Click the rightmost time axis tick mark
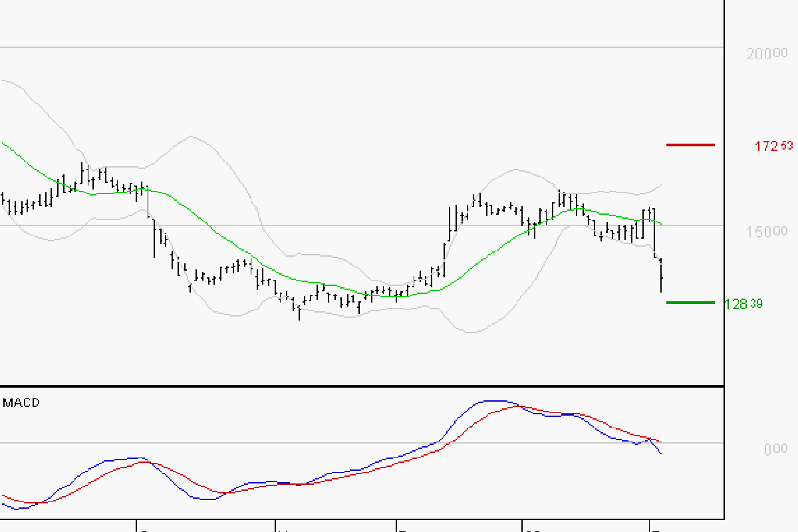 coord(649,525)
